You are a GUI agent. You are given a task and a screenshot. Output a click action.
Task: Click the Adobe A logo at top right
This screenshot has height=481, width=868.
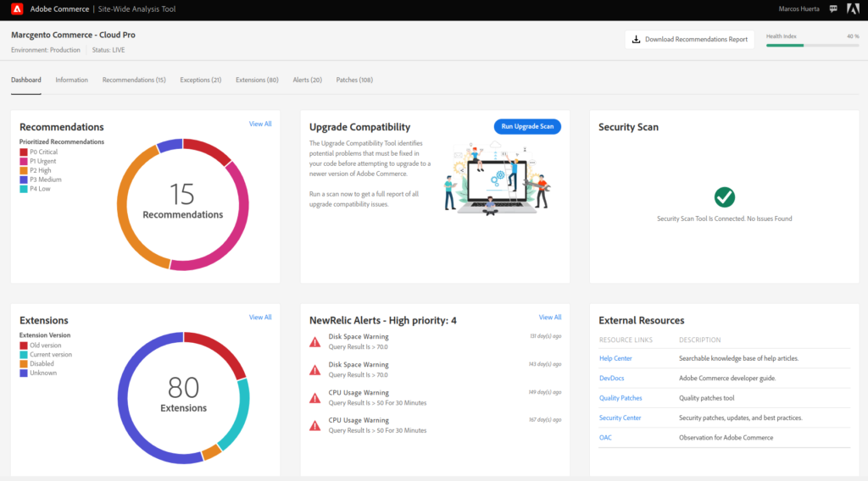pos(853,8)
